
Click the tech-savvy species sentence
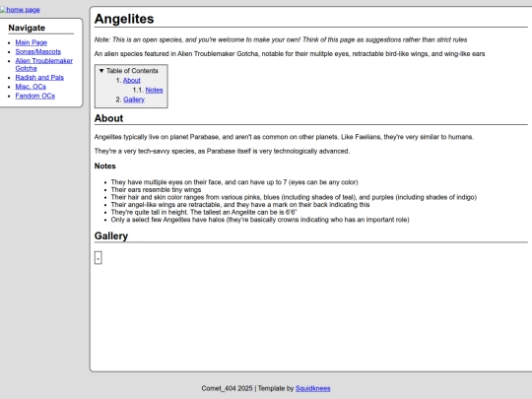pyautogui.click(x=222, y=151)
